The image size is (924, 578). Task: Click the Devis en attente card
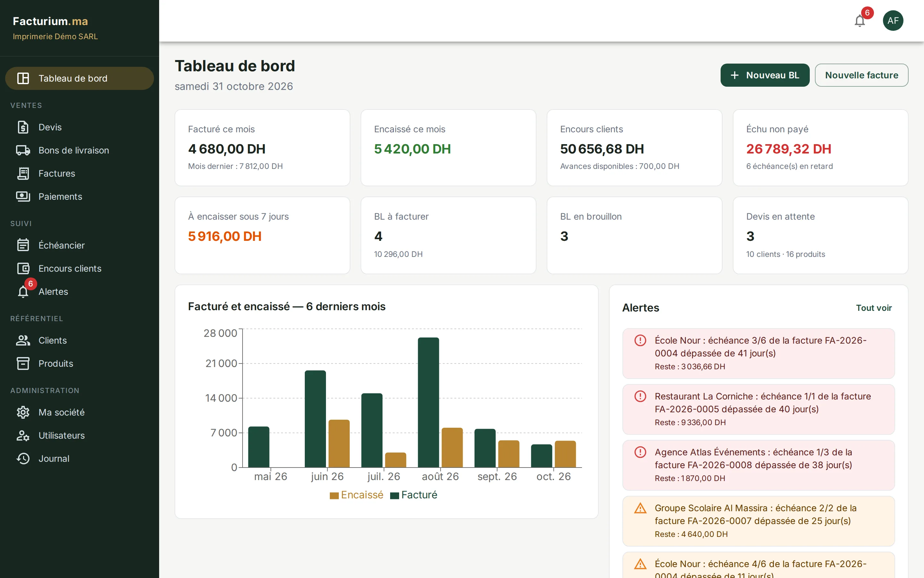click(820, 235)
